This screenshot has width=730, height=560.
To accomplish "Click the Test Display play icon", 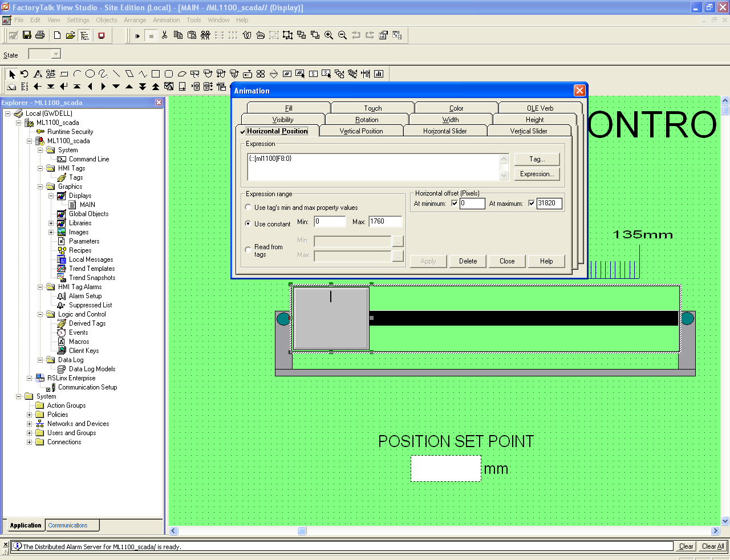I will pos(137,35).
